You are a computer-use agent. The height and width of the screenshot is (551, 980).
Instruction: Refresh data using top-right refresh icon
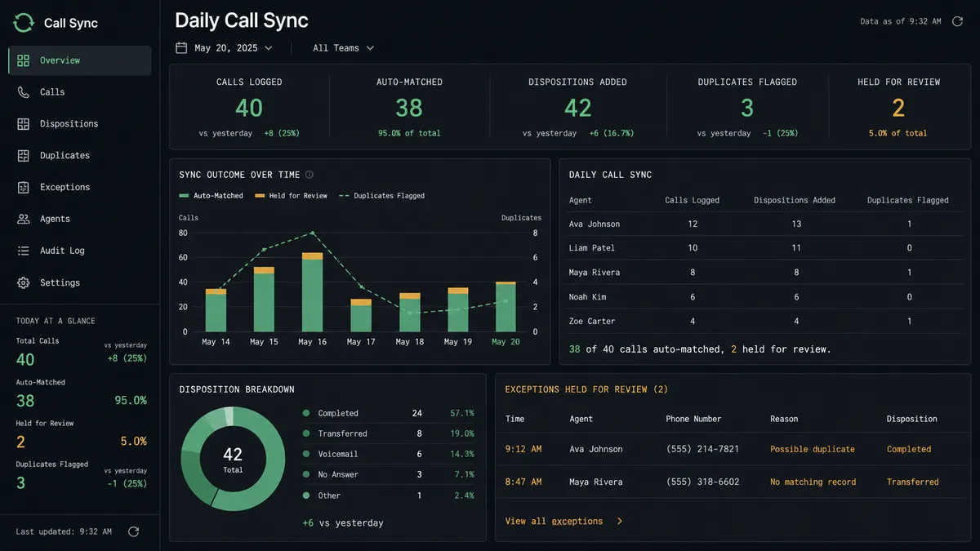(x=958, y=21)
